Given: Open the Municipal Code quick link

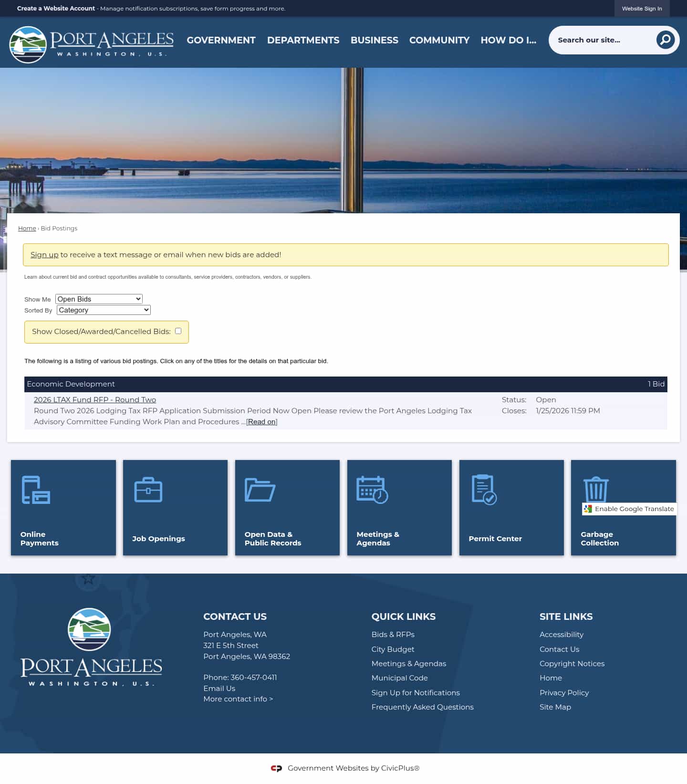Looking at the screenshot, I should click(x=399, y=678).
